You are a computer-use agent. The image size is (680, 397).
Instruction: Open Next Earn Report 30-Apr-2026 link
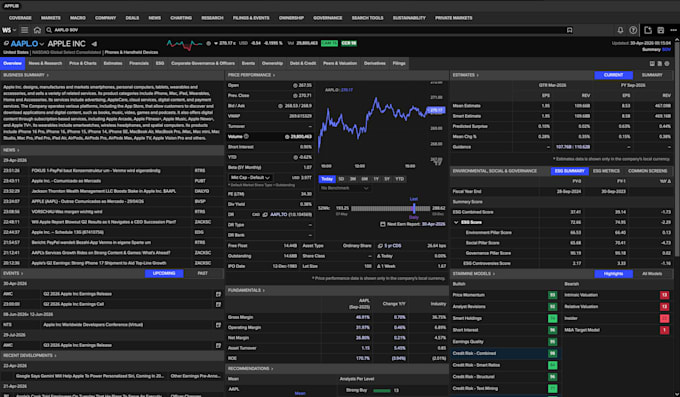433,224
